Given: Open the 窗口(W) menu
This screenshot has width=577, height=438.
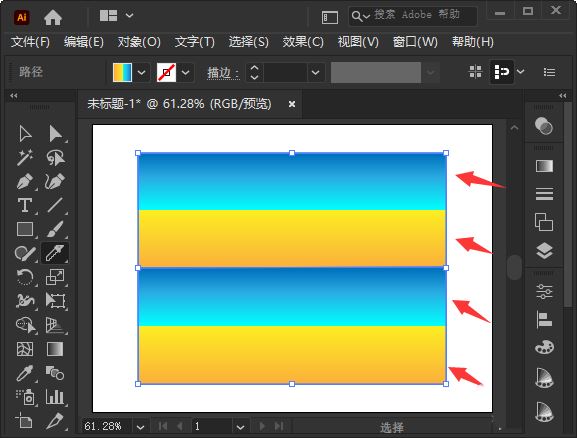Looking at the screenshot, I should [x=415, y=42].
